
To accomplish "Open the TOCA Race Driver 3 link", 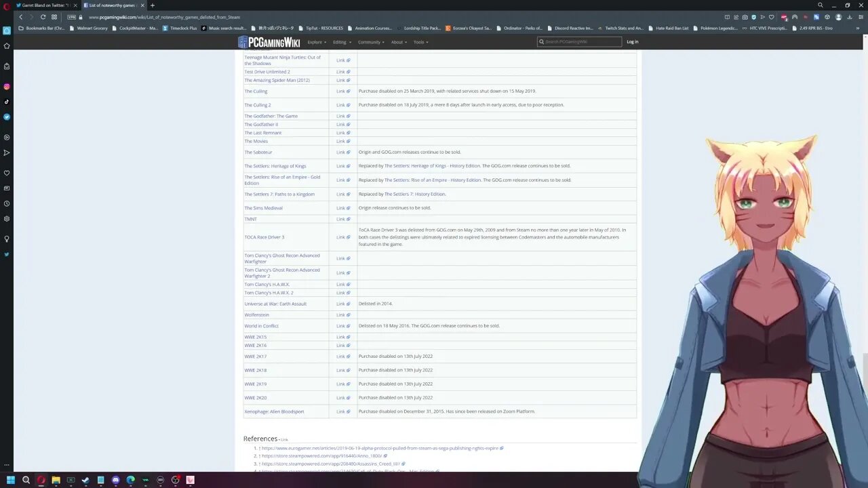I will (x=264, y=237).
